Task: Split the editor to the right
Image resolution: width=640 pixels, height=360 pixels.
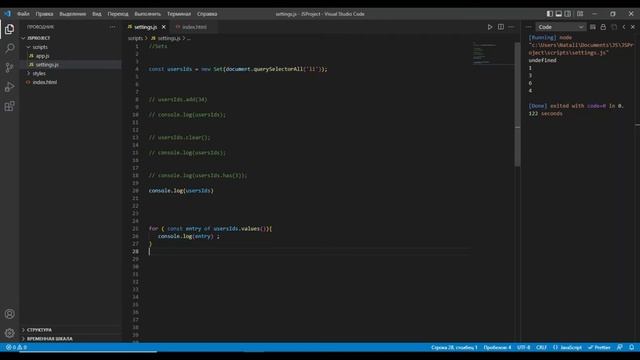Action: pos(501,27)
